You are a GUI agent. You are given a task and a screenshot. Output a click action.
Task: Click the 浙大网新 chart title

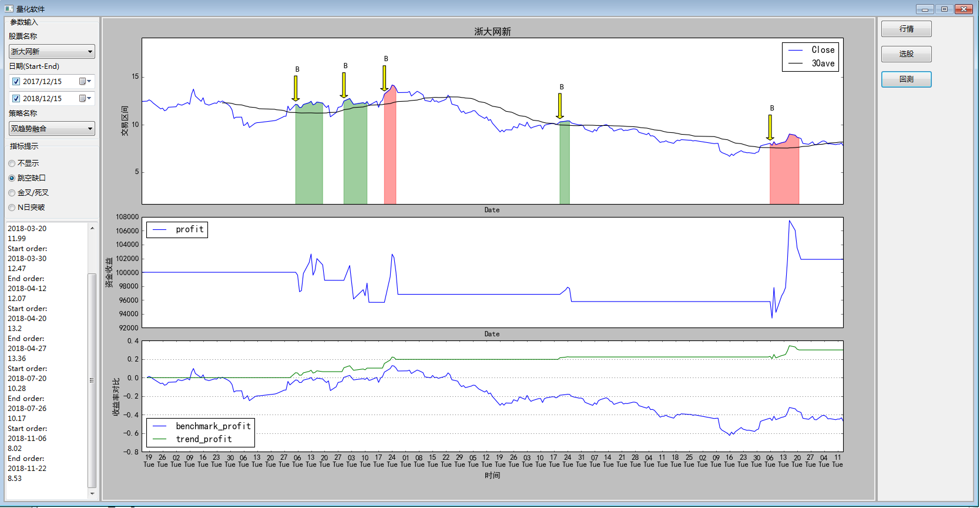coord(492,32)
